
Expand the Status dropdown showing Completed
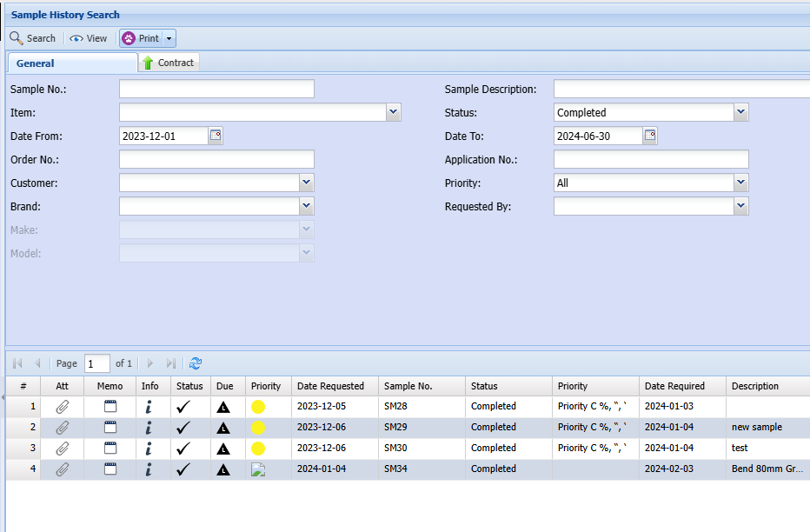[x=740, y=112]
